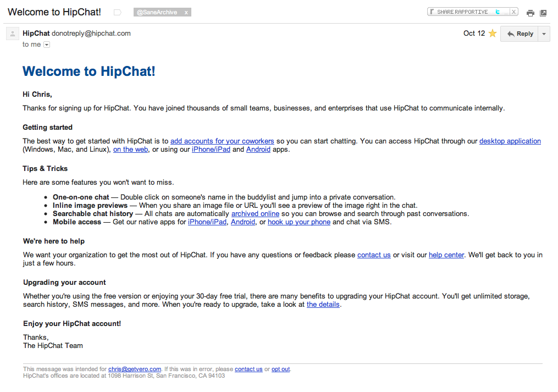Print this email with the printer icon
The image size is (558, 392).
coord(530,13)
